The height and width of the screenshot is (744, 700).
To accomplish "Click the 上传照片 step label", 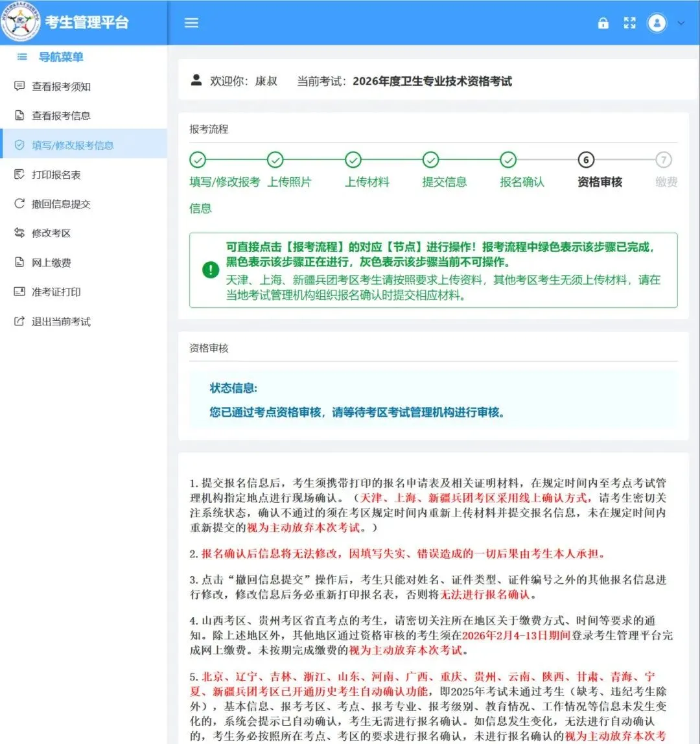I will 290,182.
